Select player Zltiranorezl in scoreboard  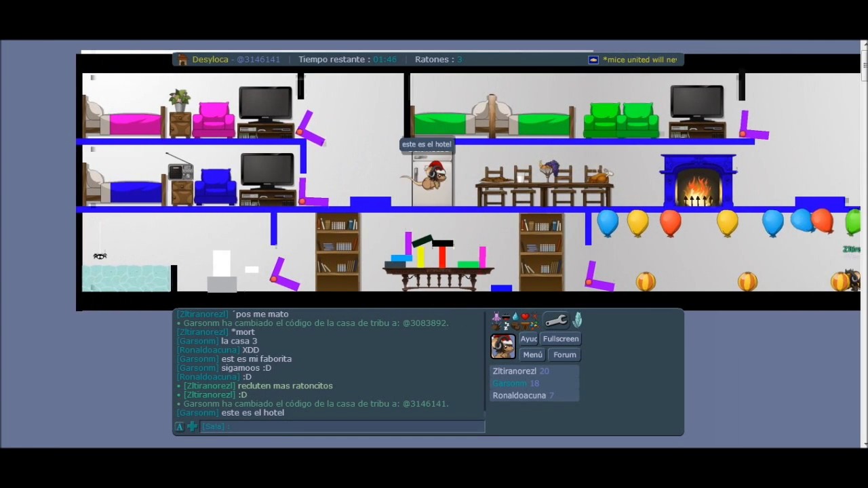pos(534,371)
